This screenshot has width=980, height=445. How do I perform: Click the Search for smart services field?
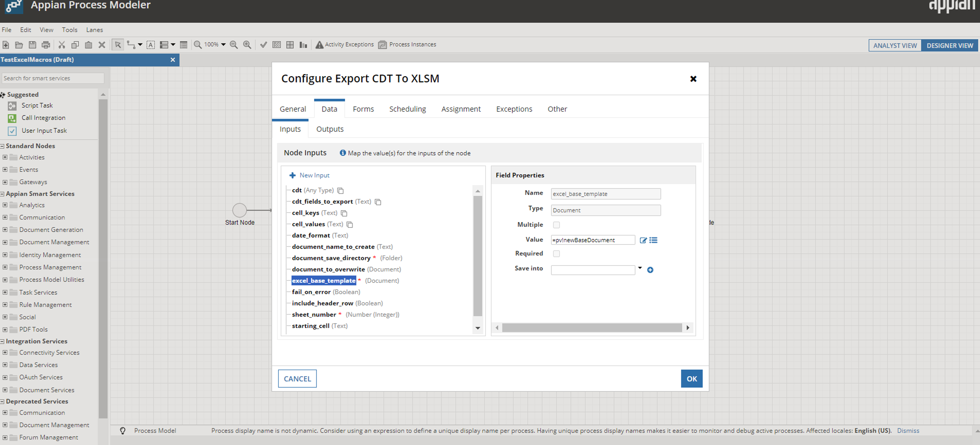click(53, 78)
